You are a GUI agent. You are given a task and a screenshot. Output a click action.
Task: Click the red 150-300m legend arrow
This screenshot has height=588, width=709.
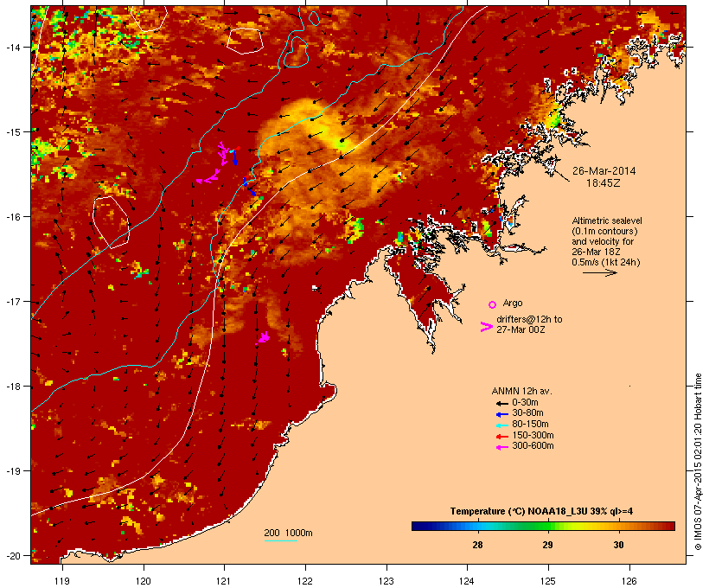[x=501, y=437]
